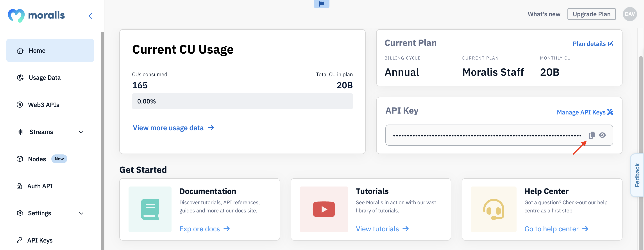This screenshot has width=644, height=250.
Task: Click the Help Center card heading
Action: click(546, 191)
